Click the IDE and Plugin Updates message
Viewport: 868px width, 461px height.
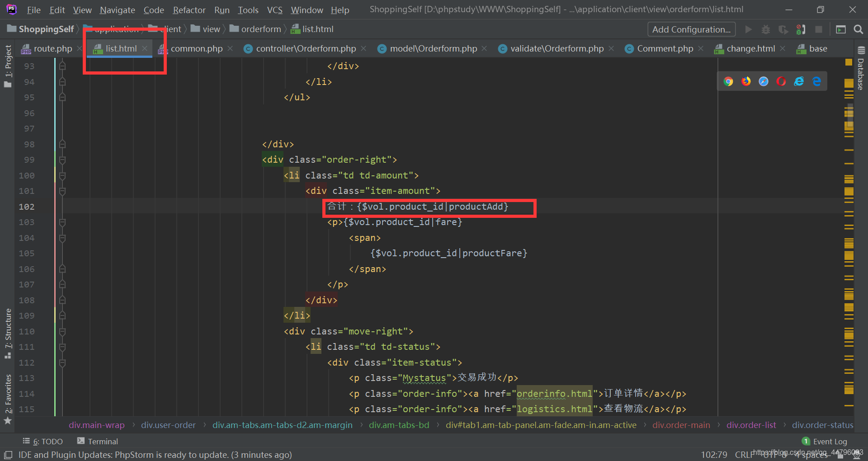pyautogui.click(x=155, y=455)
